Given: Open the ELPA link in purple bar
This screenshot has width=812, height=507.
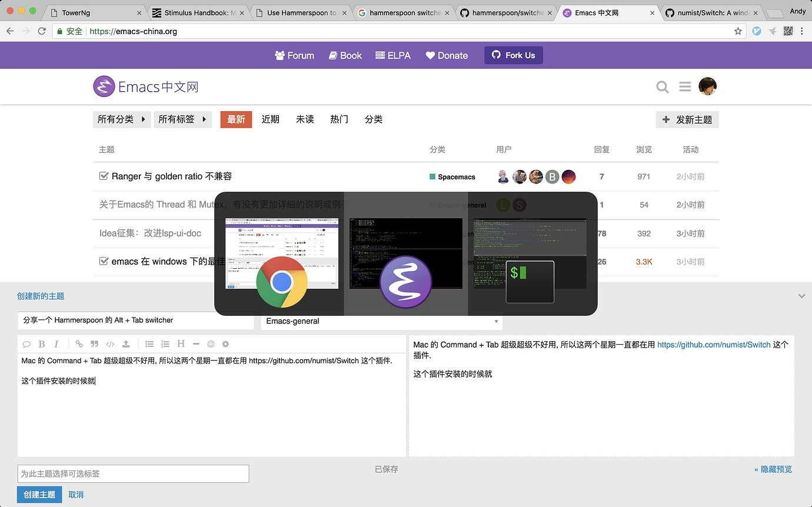Looking at the screenshot, I should [393, 55].
